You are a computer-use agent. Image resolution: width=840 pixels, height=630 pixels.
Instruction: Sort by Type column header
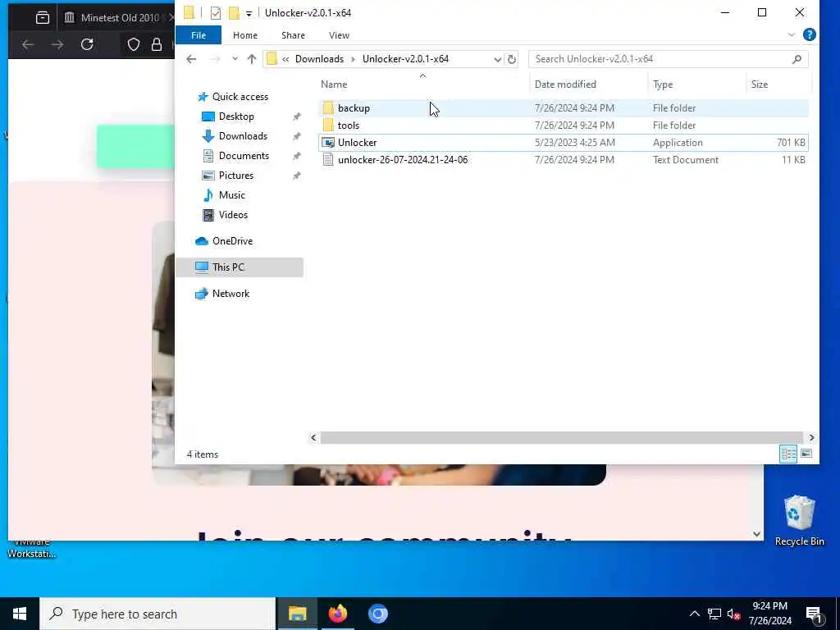click(663, 84)
